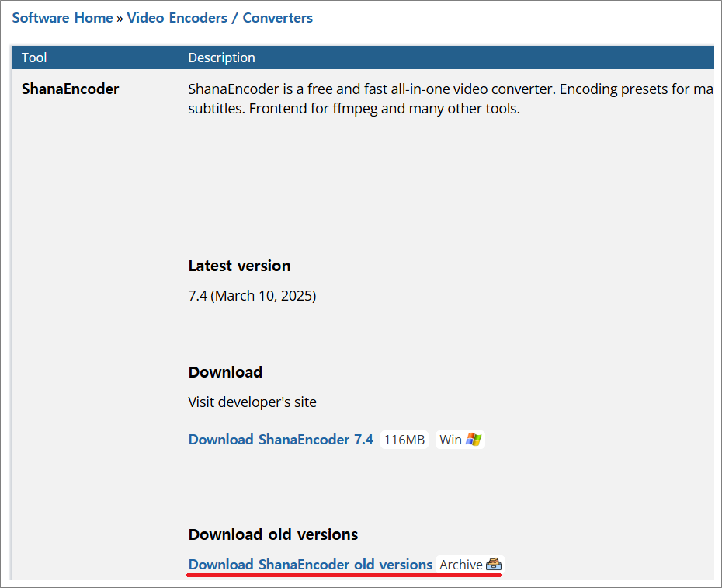This screenshot has height=588, width=722.
Task: Click the version text 7.4 (March 10, 2025)
Action: point(252,295)
